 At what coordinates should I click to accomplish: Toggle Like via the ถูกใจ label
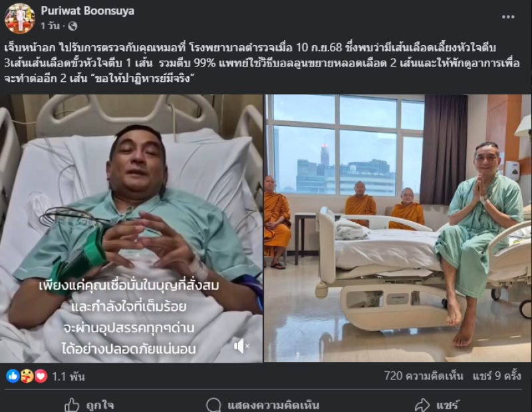click(100, 405)
